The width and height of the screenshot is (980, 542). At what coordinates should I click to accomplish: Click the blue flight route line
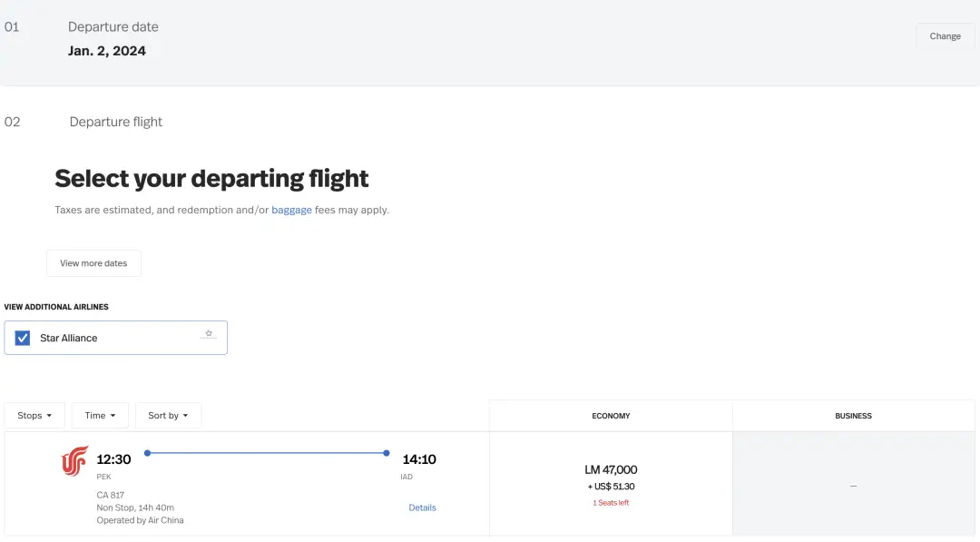[x=267, y=453]
